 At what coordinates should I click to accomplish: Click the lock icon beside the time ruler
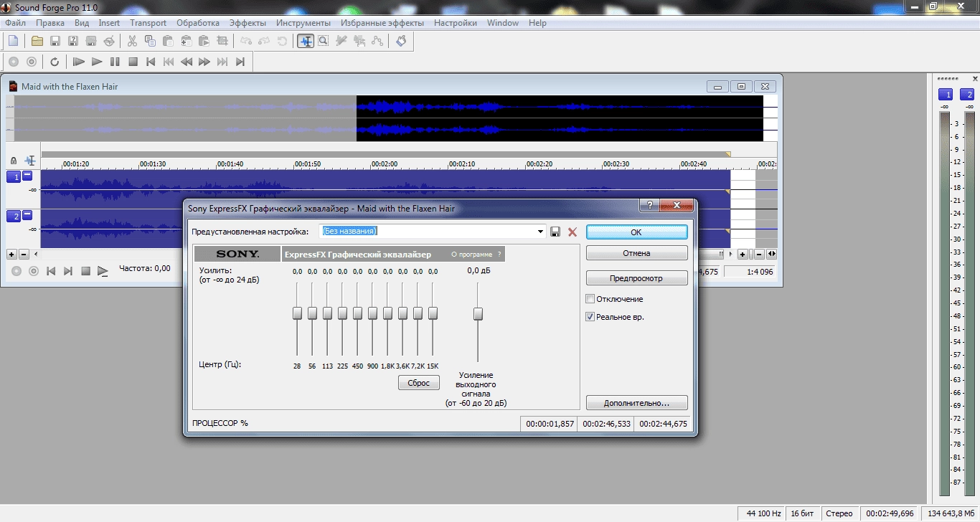point(14,161)
